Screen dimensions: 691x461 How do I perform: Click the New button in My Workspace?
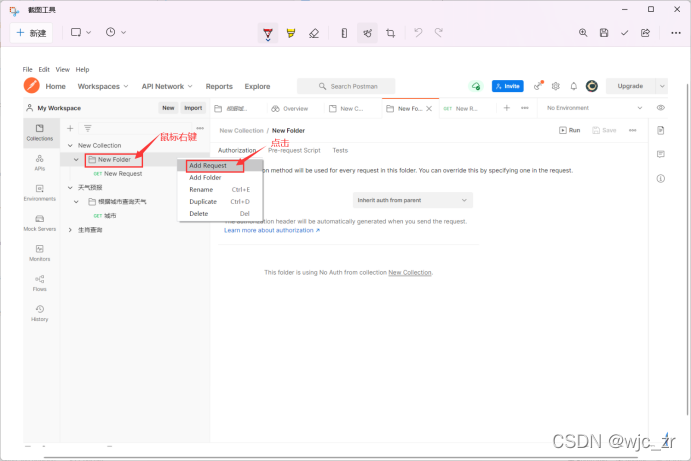[x=168, y=108]
